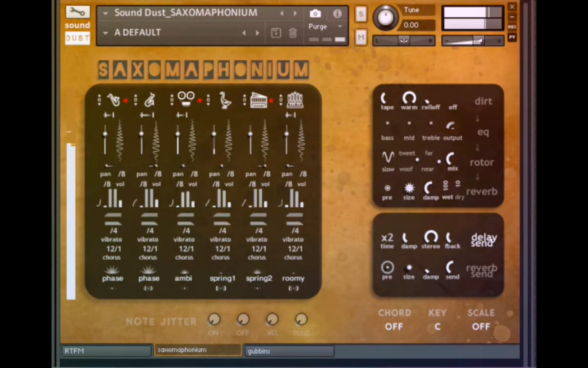Click the camera snapshot icon
This screenshot has height=368, width=588.
pyautogui.click(x=315, y=14)
